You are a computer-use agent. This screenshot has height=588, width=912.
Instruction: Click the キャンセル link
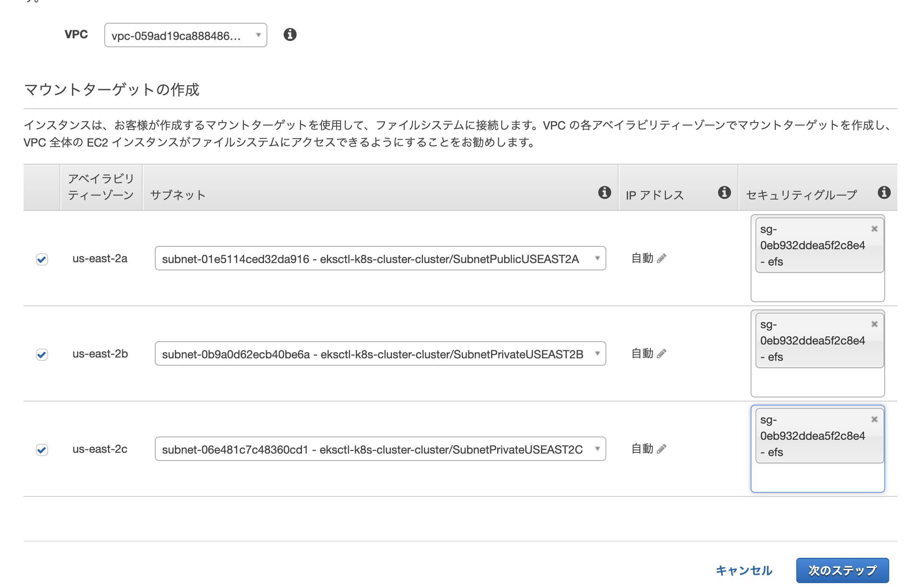click(x=744, y=570)
